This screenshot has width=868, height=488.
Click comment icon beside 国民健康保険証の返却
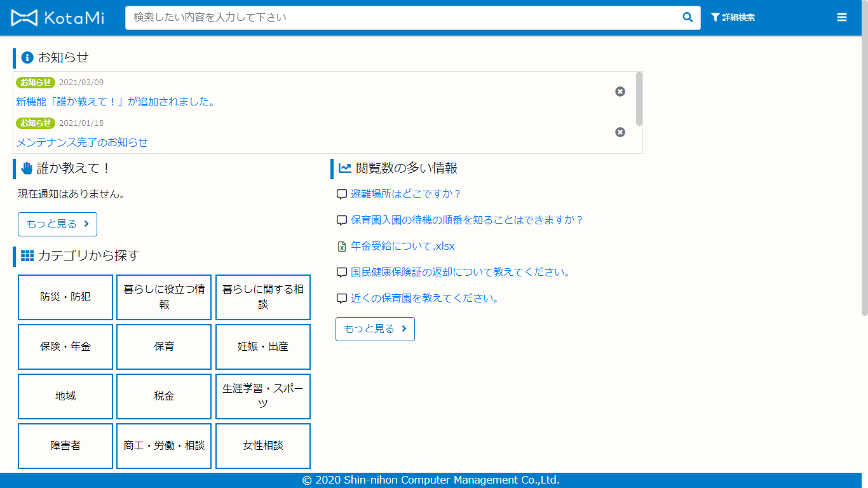coord(342,273)
